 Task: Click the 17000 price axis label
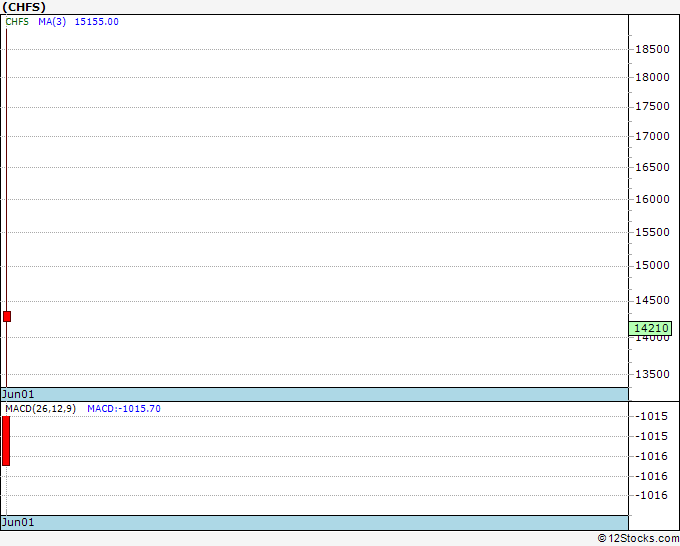click(652, 136)
